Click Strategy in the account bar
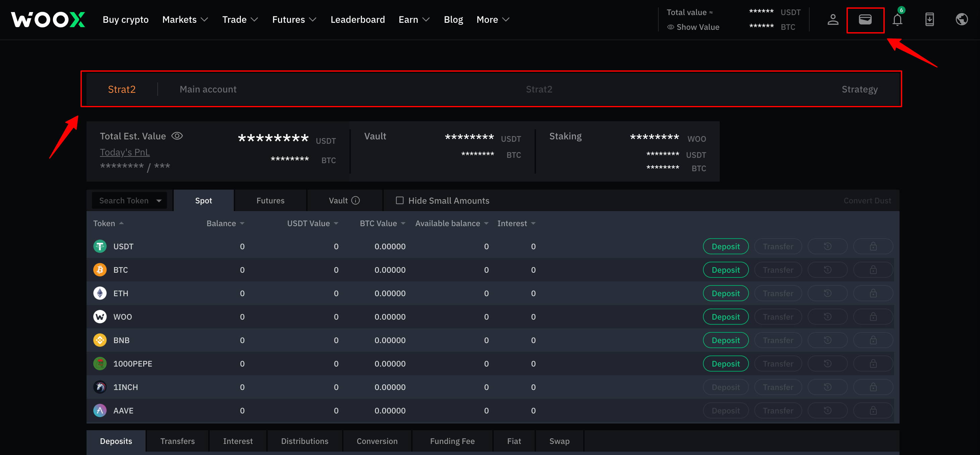 (859, 89)
